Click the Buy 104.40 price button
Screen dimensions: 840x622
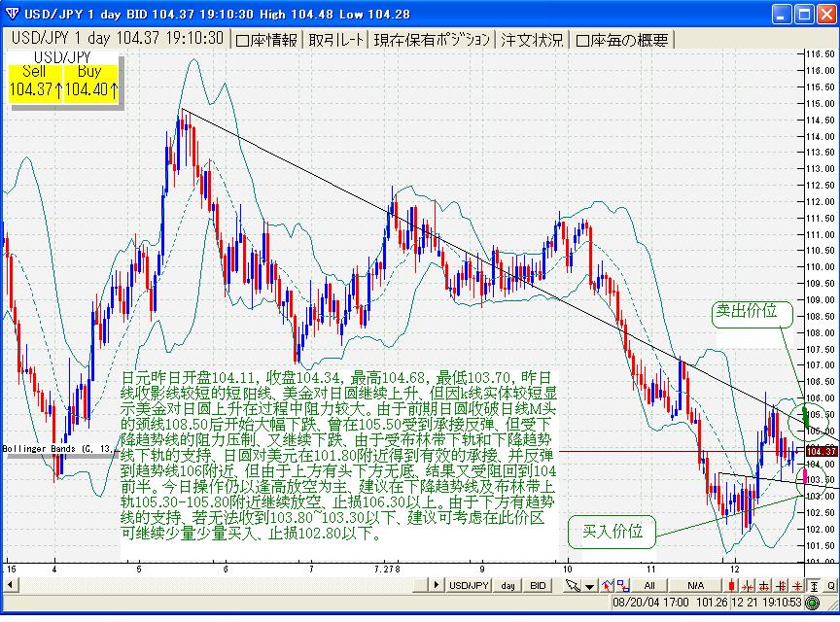point(90,83)
